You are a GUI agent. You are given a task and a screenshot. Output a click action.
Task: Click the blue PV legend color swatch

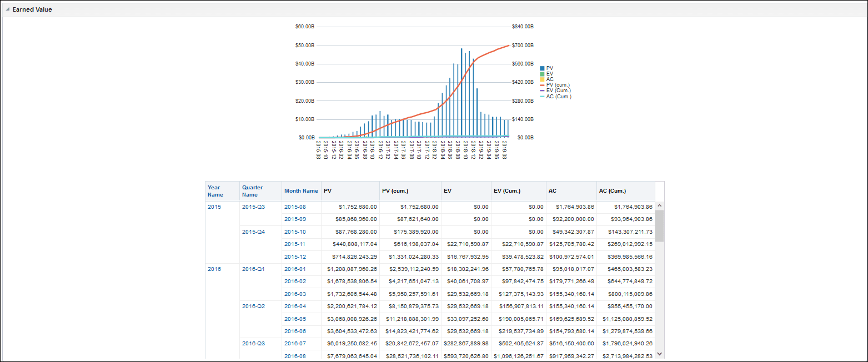click(542, 67)
